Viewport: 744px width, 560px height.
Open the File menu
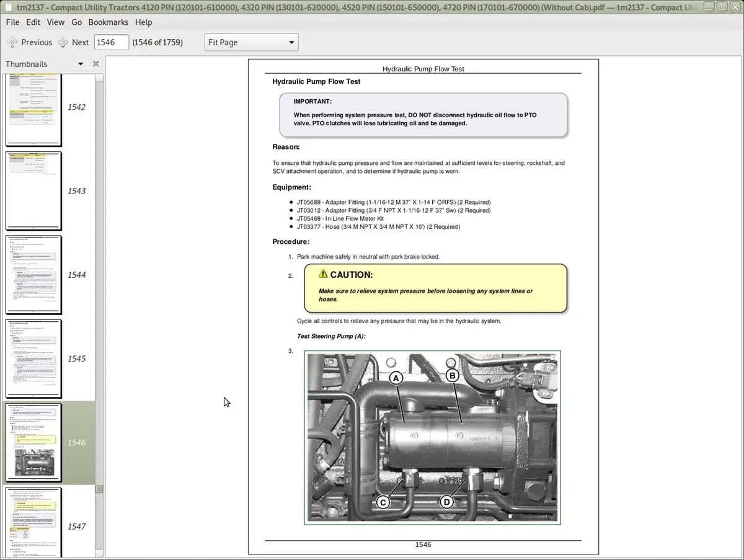pyautogui.click(x=12, y=22)
